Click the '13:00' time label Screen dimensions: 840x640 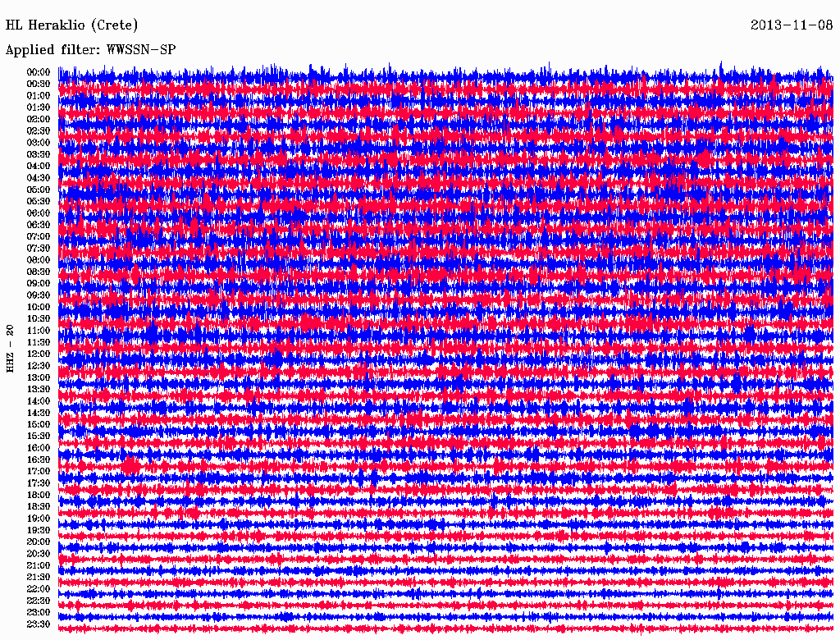[39, 377]
